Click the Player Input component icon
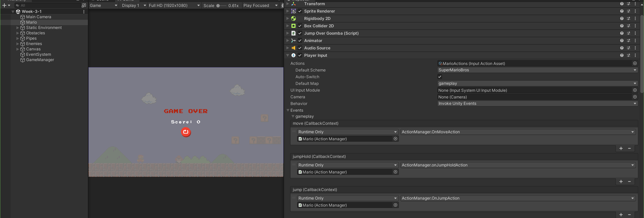Viewport: 644px width, 218px height. pyautogui.click(x=293, y=55)
